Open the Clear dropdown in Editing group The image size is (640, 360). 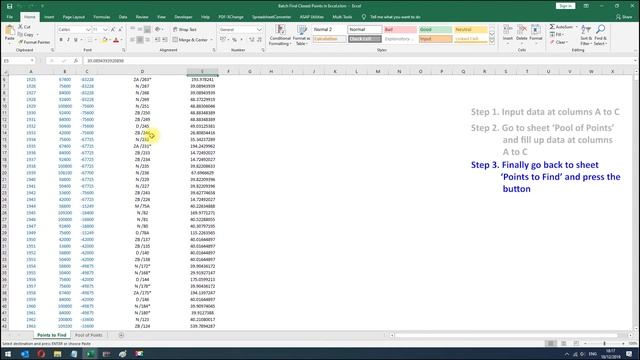tap(559, 42)
